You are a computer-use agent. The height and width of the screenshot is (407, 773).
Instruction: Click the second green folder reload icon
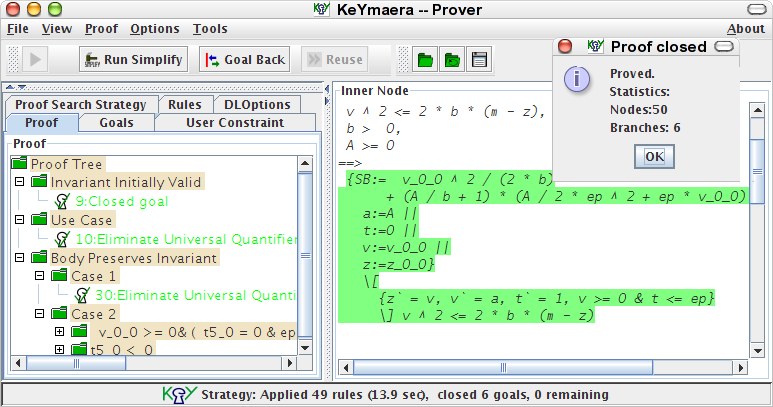click(452, 60)
